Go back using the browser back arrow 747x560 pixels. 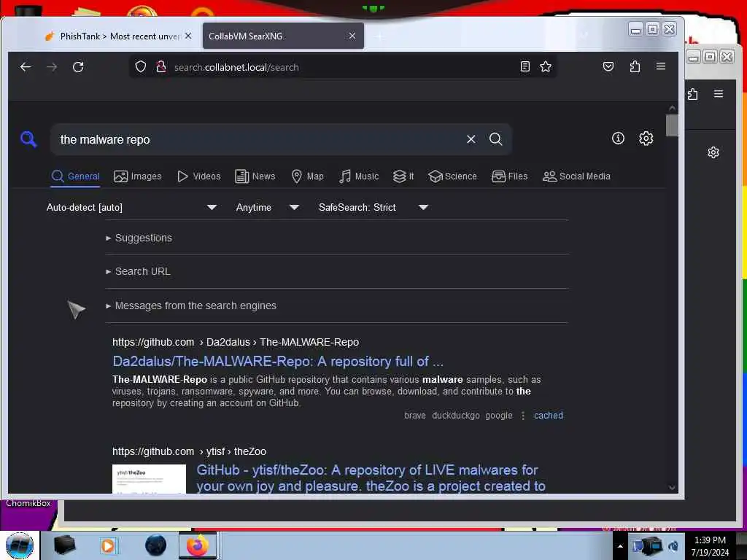[x=26, y=67]
